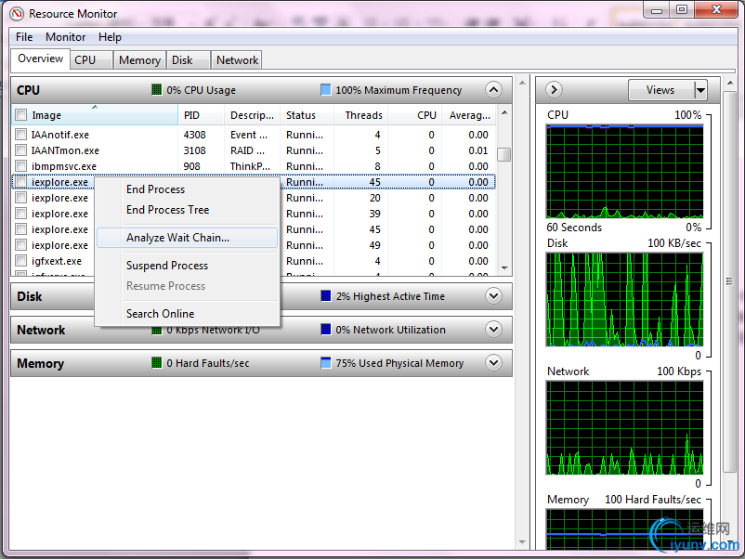This screenshot has height=560, width=745.
Task: Click the green Hard Faults/sec indicator square
Action: coord(156,363)
